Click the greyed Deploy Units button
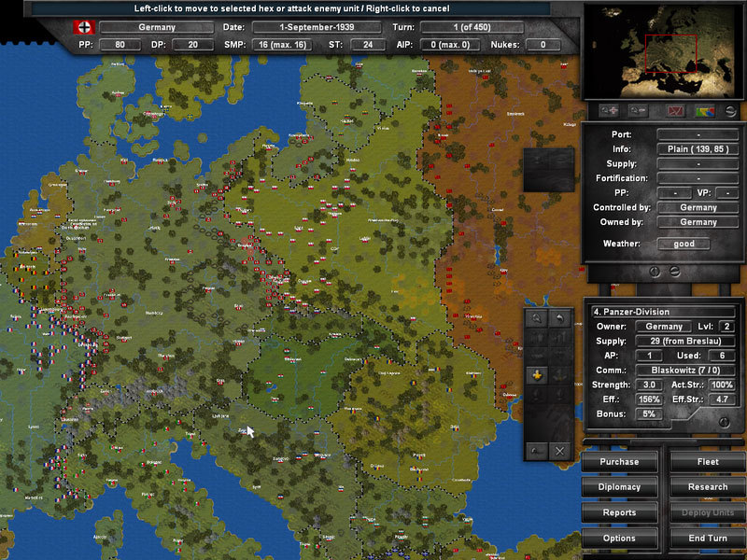This screenshot has height=560, width=747. coord(708,512)
